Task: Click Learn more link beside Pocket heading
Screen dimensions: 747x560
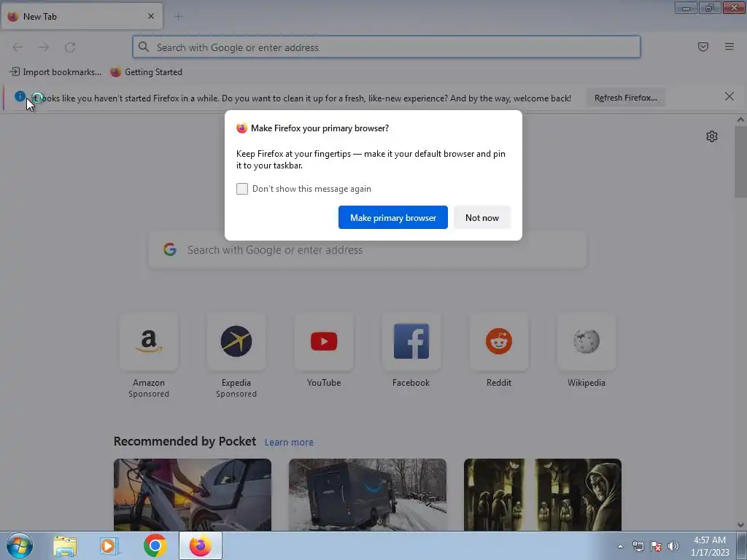Action: (289, 443)
